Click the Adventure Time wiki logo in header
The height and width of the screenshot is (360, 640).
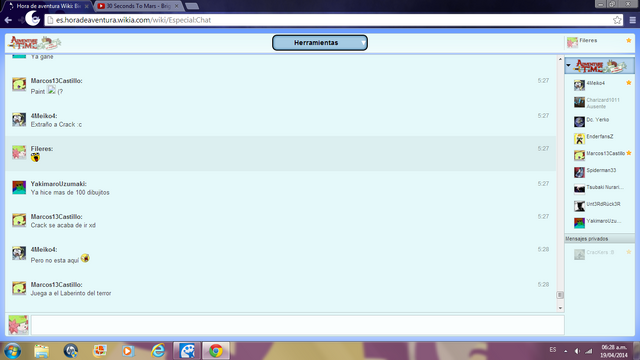point(35,43)
